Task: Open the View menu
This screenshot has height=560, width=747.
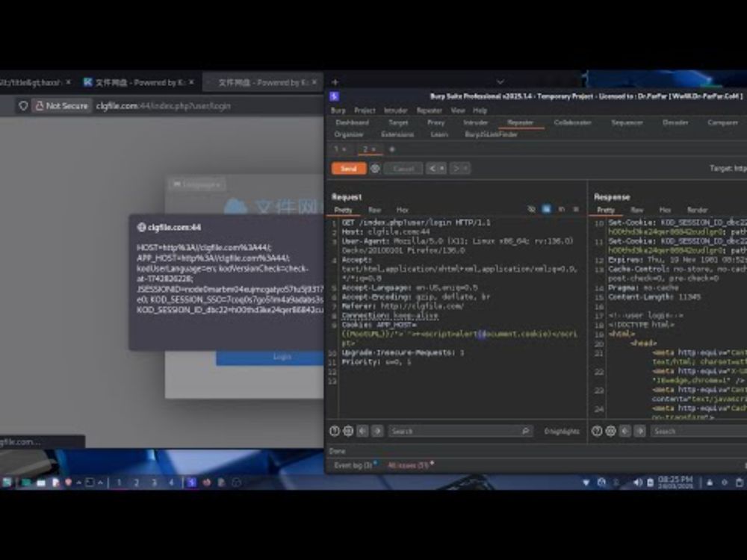Action: point(458,111)
